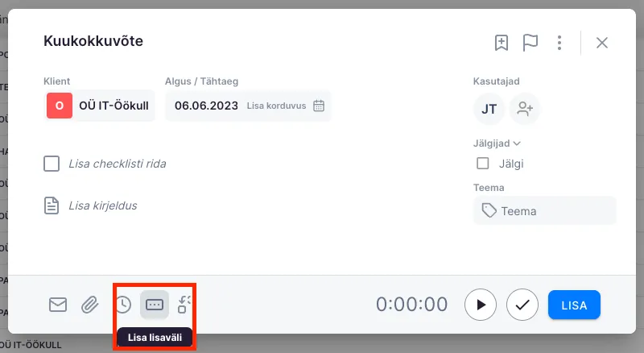This screenshot has width=644, height=353.
Task: Bookmark the task with the bookmark-plus icon
Action: click(x=502, y=43)
